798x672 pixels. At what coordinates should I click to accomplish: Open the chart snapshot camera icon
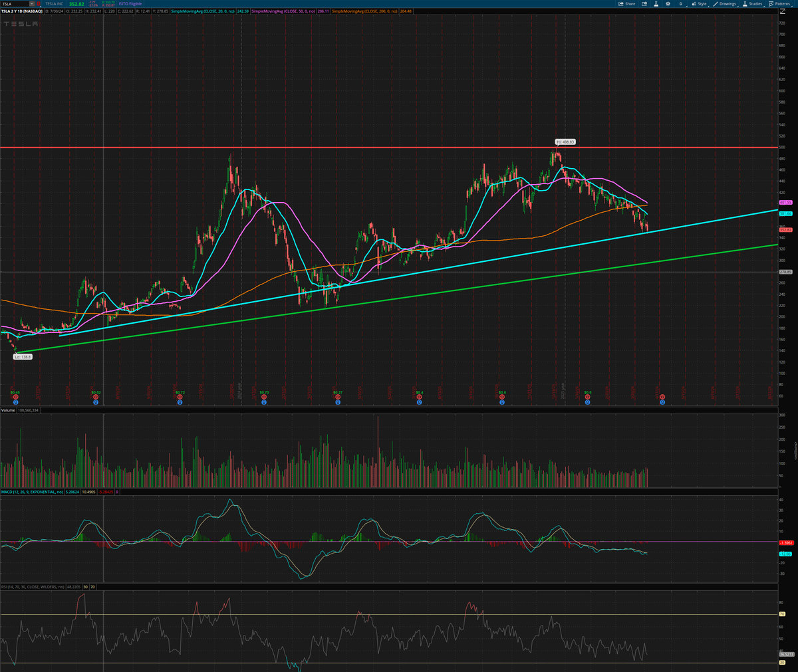644,3
